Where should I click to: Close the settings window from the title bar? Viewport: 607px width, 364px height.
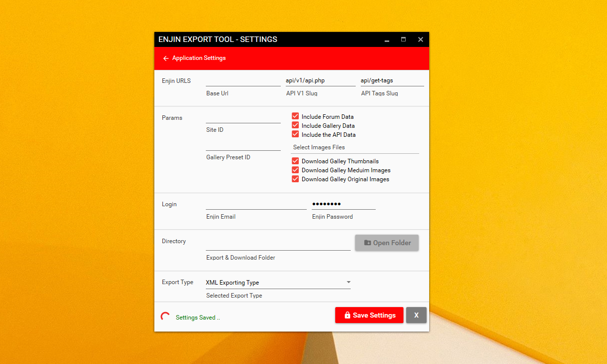(421, 39)
